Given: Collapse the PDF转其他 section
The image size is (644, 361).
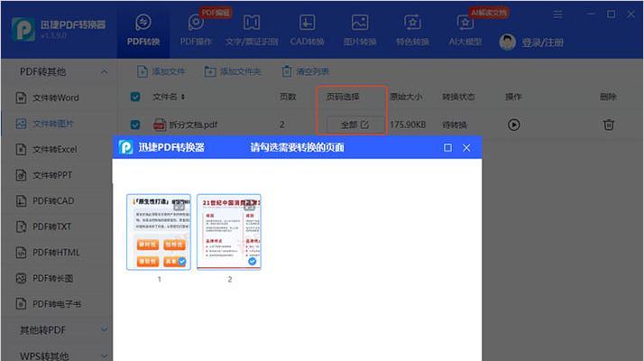Looking at the screenshot, I should [105, 71].
